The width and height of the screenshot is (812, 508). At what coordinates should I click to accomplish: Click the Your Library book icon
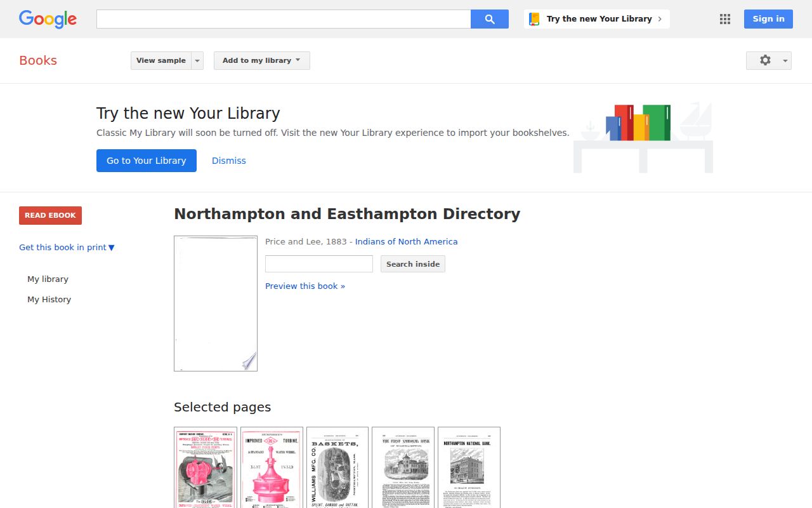(x=535, y=19)
